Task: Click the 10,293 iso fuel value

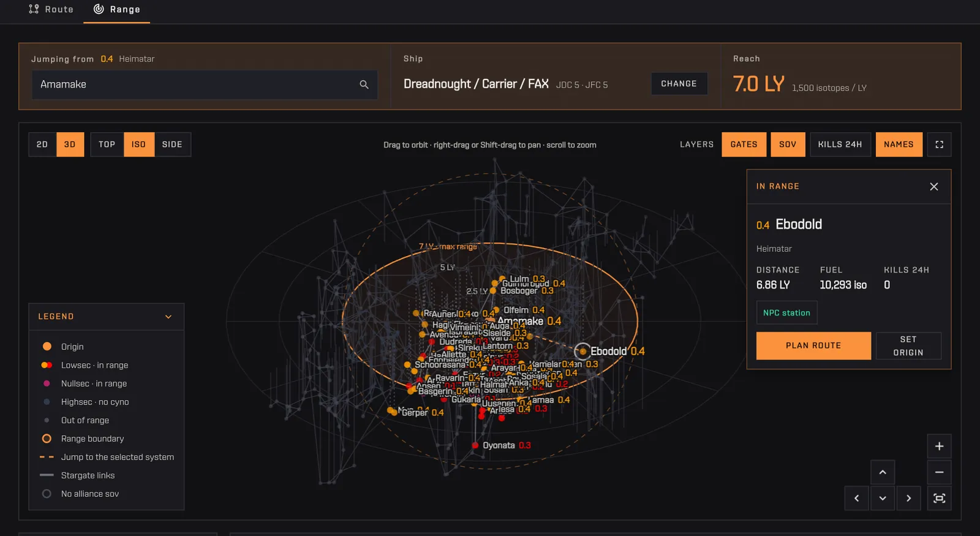Action: (843, 285)
